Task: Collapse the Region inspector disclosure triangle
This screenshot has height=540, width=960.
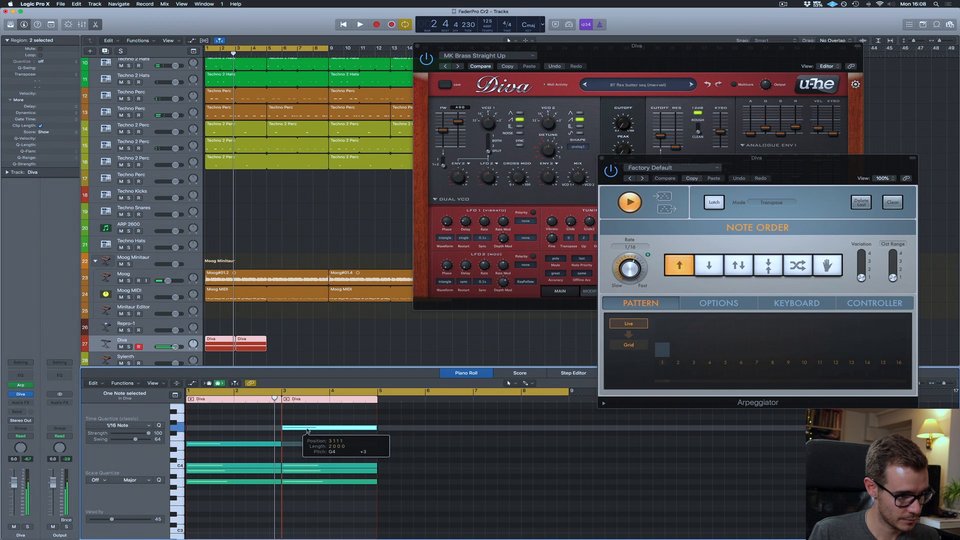Action: 7,40
